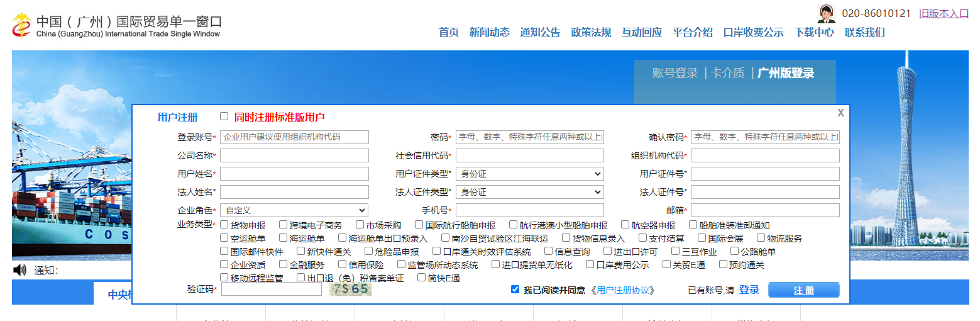
Task: Enable 同时注册标准版用户 checkbox
Action: coord(224,116)
